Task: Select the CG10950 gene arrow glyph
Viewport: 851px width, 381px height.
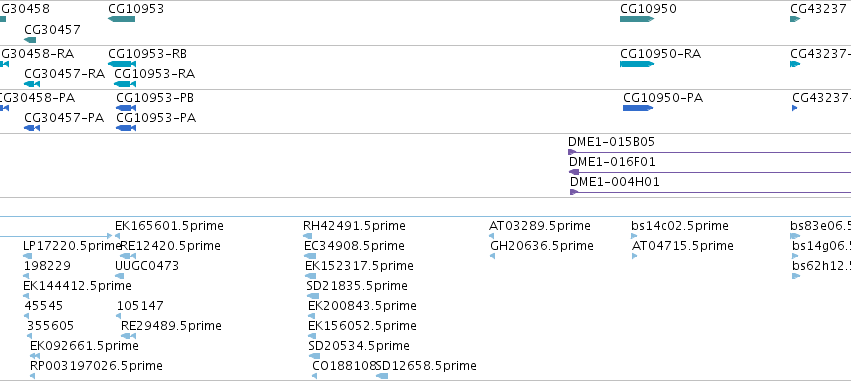Action: 637,20
